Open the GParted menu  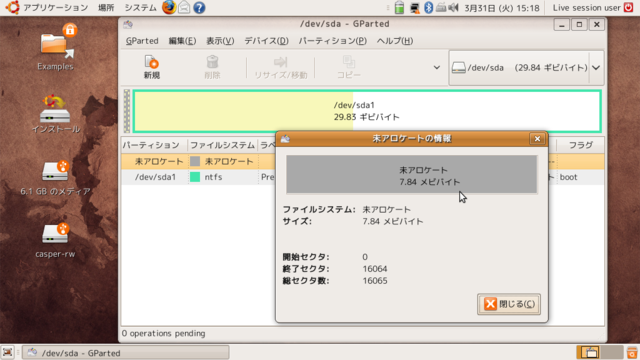pyautogui.click(x=142, y=41)
